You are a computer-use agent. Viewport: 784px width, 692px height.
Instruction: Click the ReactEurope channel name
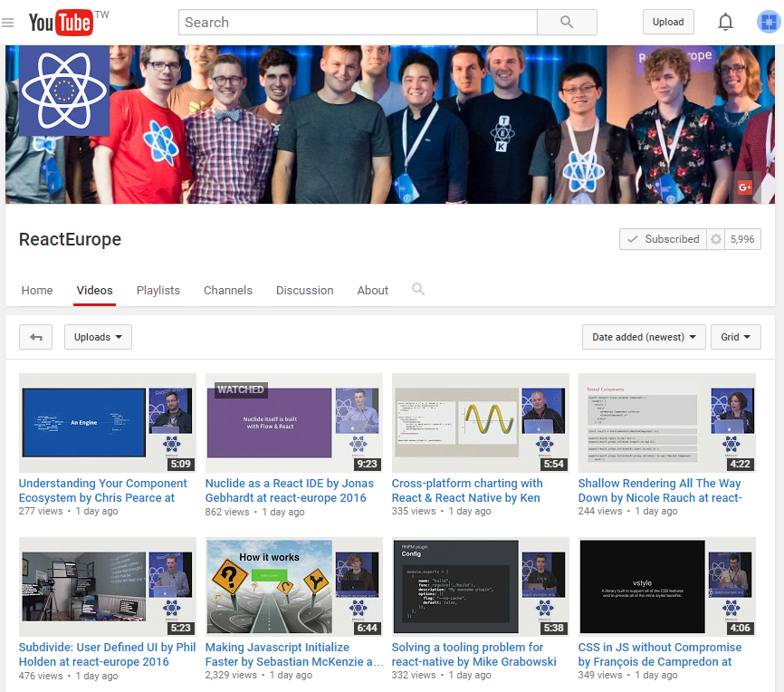point(70,239)
